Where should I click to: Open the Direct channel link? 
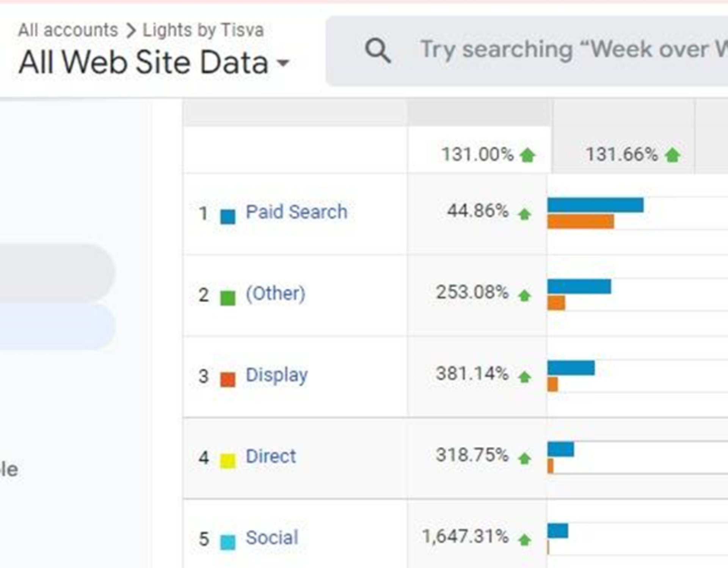click(x=271, y=456)
